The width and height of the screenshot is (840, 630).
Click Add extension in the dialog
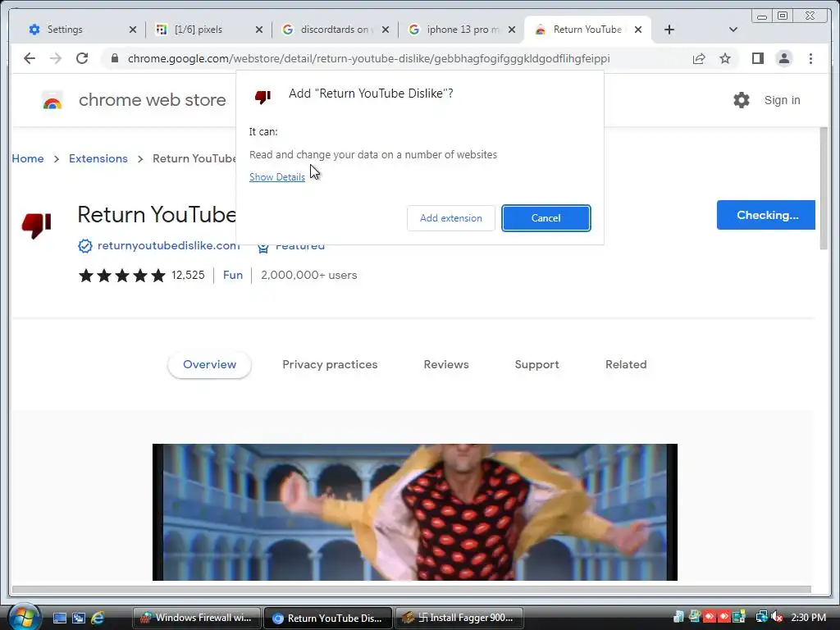point(451,218)
